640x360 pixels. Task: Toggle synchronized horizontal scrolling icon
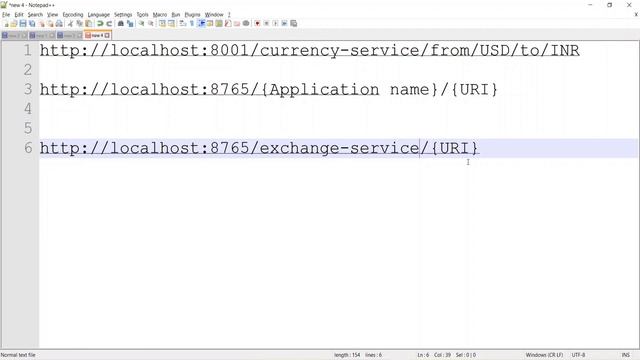[171, 24]
